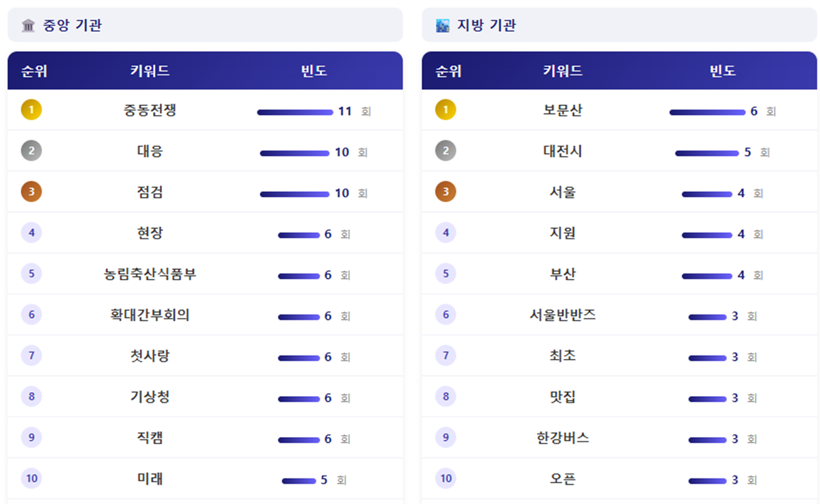Open the 한강버스 keyword

(x=563, y=438)
